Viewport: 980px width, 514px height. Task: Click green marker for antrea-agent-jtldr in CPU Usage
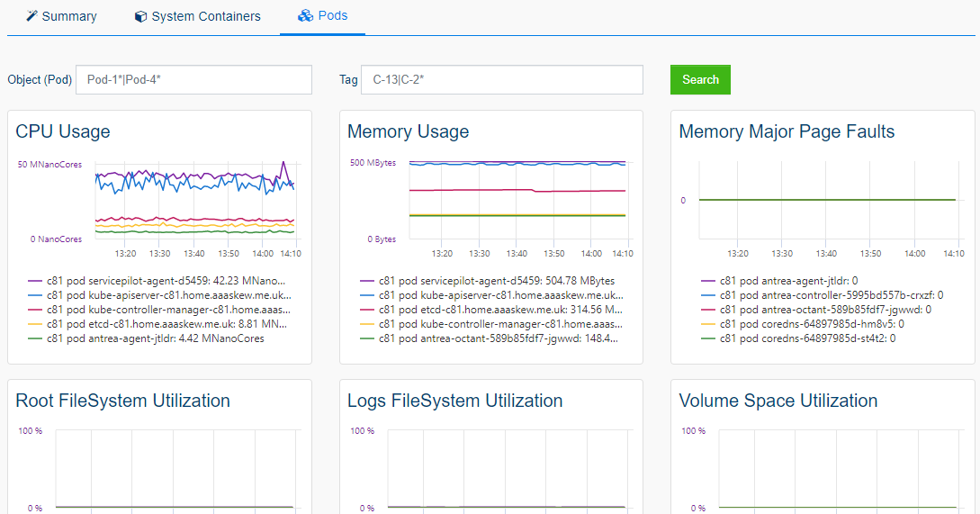[x=35, y=338]
